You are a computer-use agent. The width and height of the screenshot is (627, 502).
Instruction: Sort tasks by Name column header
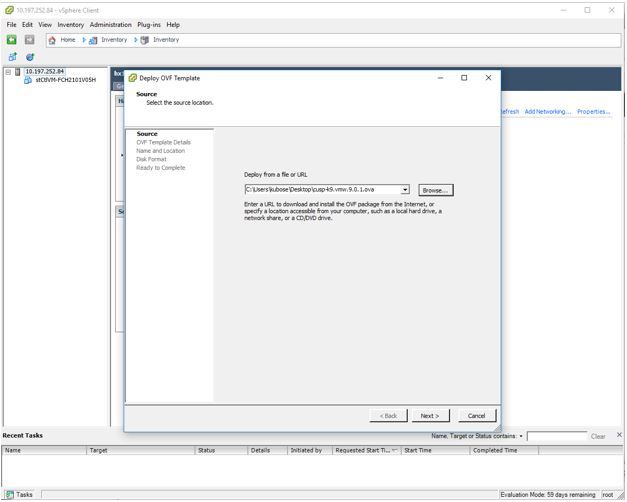tap(44, 451)
